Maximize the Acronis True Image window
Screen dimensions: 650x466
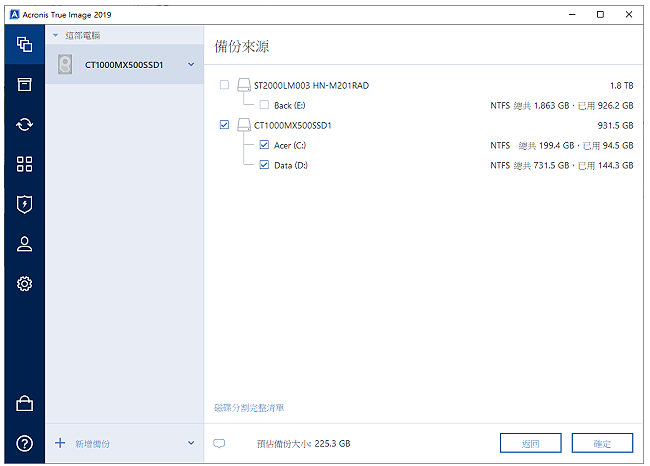coord(600,15)
